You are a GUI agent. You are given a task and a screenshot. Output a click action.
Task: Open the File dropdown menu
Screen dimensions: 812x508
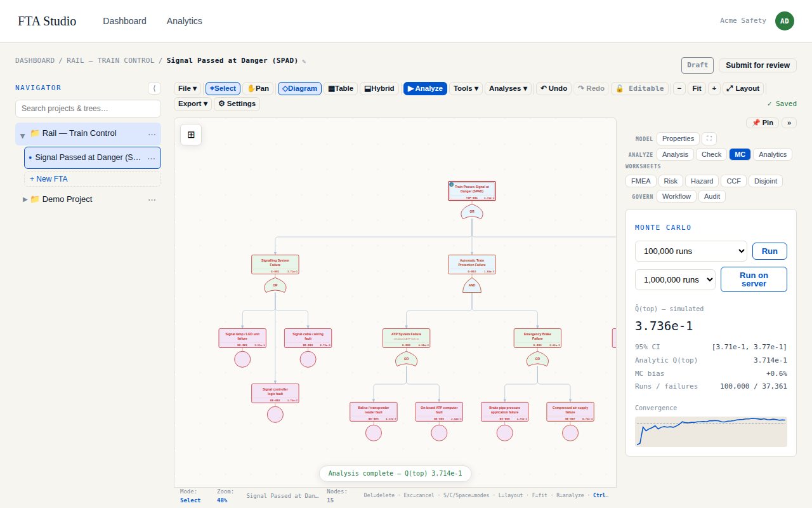(188, 88)
